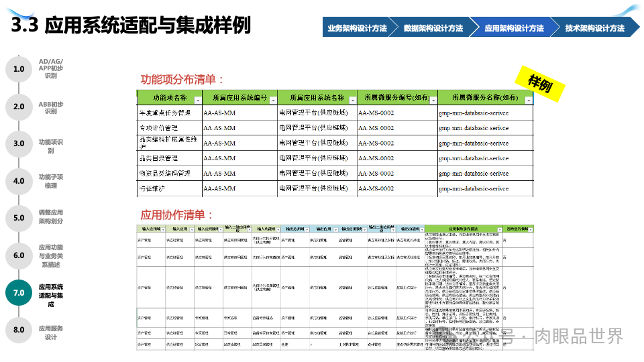Open the 所属应用系统编号 column filter dropdown
Screen dimensions: 644x362
[x=273, y=101]
